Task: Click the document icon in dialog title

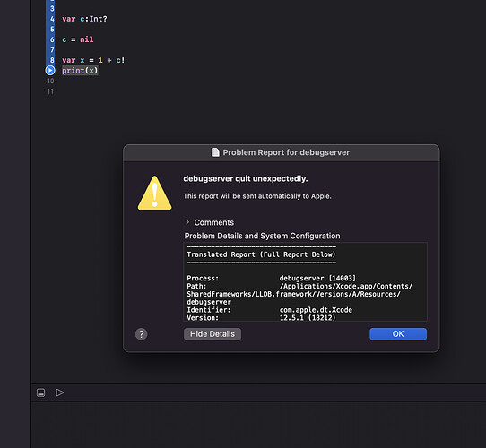Action: coord(215,152)
